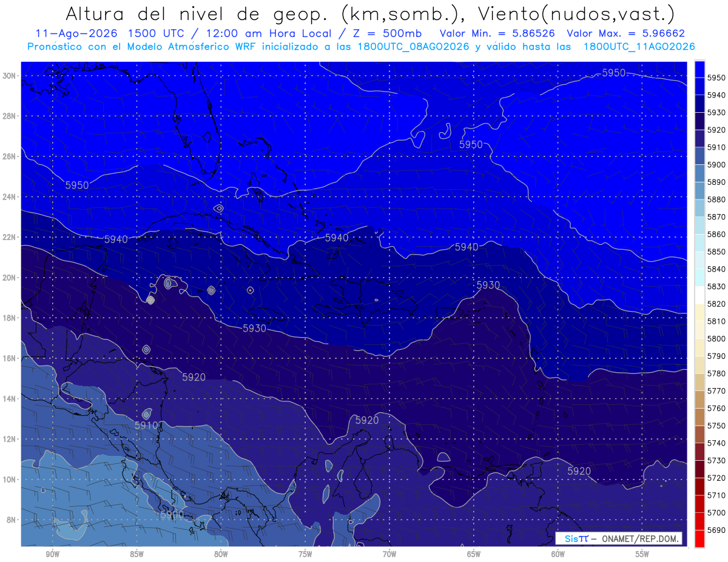Viewport: 728px width, 562px height.
Task: Click the 5900 contour label on the map
Action: click(x=172, y=515)
